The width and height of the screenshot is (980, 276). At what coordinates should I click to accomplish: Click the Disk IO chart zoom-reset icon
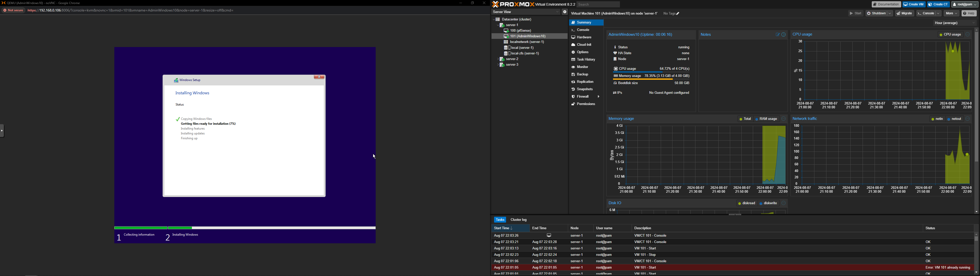coord(784,204)
